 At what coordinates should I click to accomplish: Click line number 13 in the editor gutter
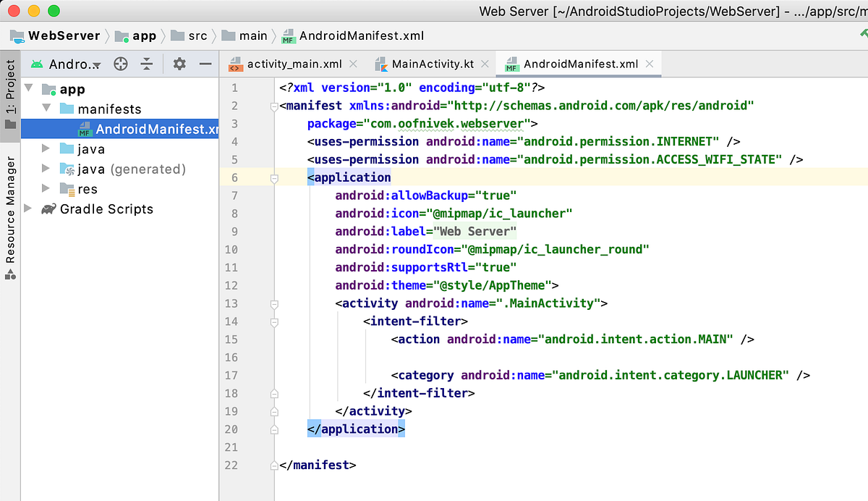point(231,303)
